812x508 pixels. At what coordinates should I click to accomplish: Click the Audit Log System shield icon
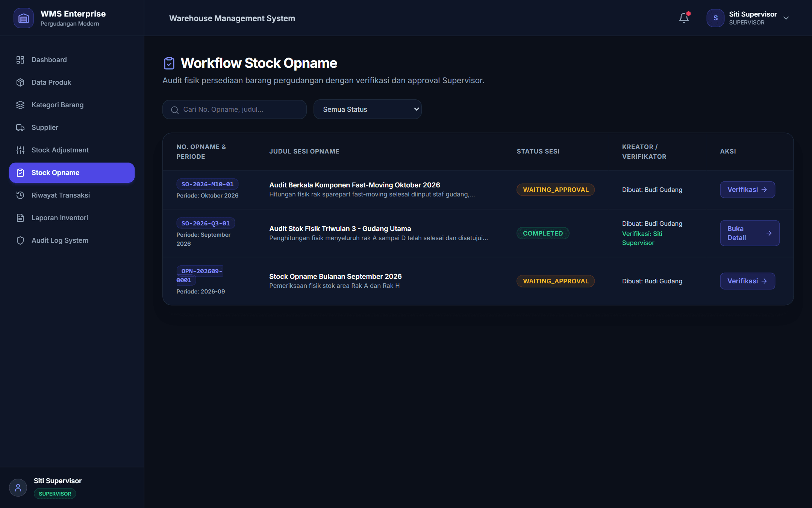pos(20,240)
